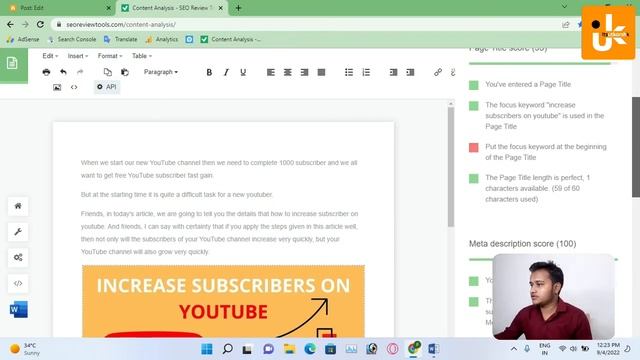Viewport: 640px width, 360px height.
Task: Click the 'Meta description score (100)' heading
Action: (x=522, y=244)
